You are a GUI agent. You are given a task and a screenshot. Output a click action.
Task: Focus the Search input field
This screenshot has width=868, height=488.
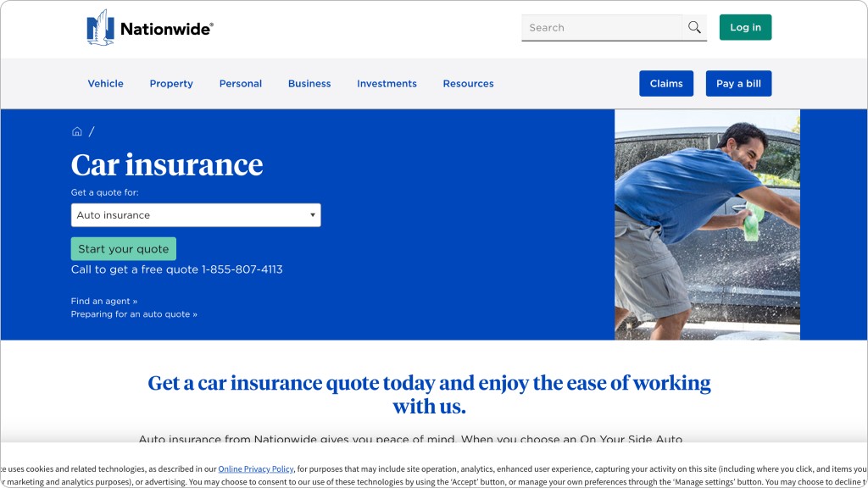[x=601, y=27]
